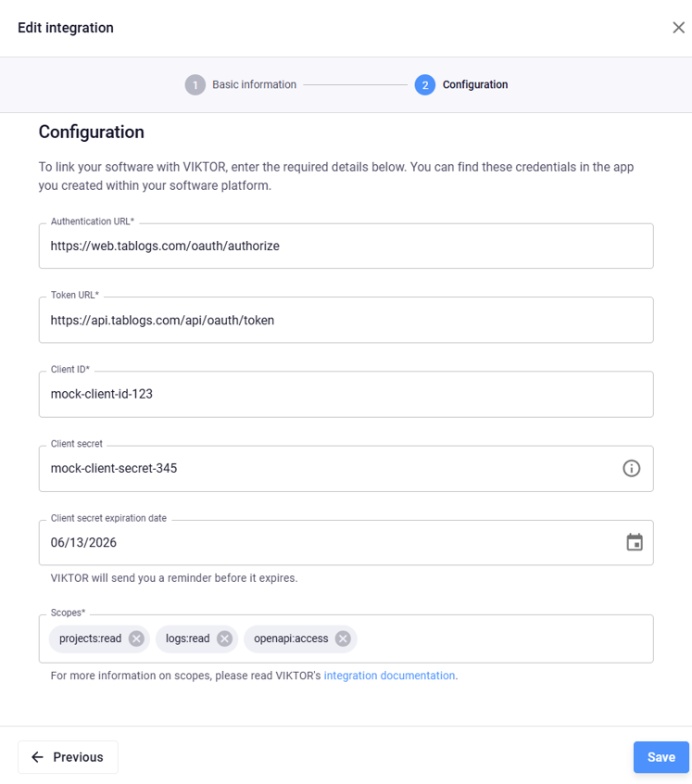
Task: Click the Configuration section heading
Action: [92, 132]
